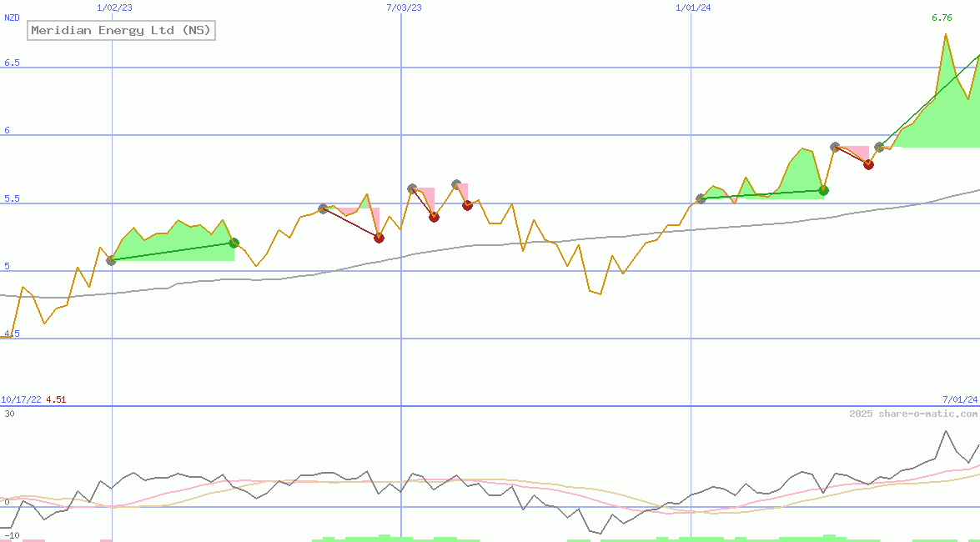Click the 6.5 price axis label
Image resolution: width=980 pixels, height=542 pixels.
(13, 63)
